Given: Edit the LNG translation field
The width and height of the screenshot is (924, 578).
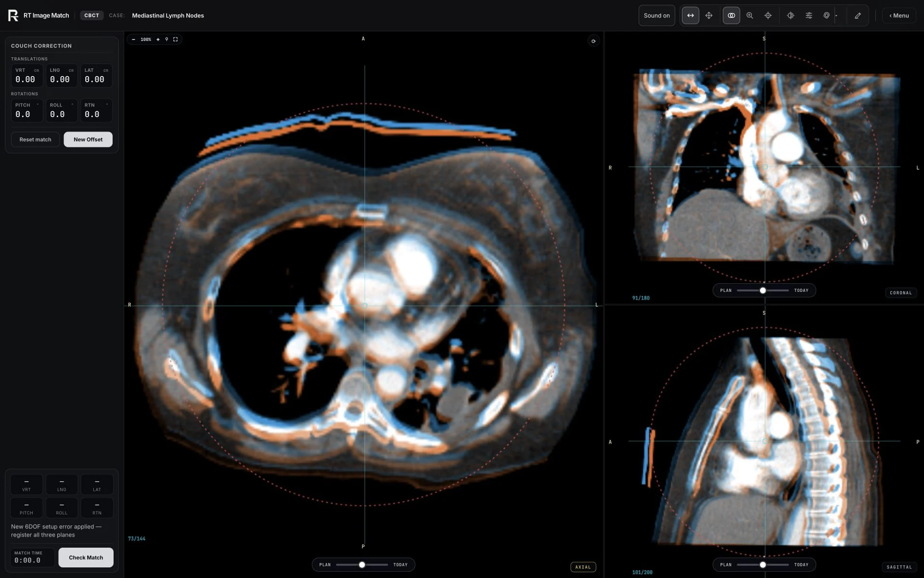Looking at the screenshot, I should (62, 76).
